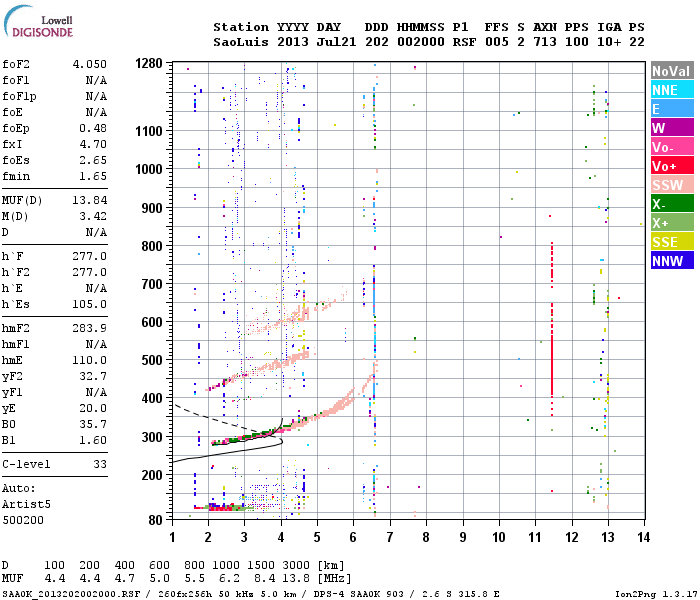Click the E direction legend swatch

(672, 109)
